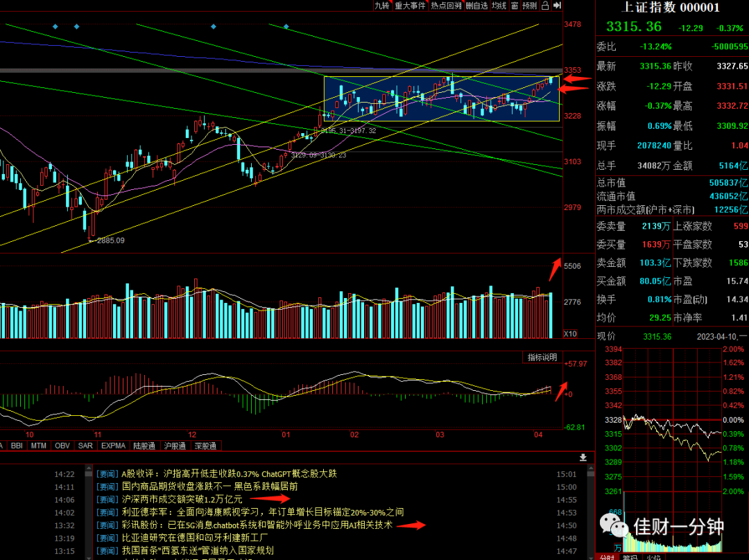Image resolution: width=749 pixels, height=560 pixels.
Task: Toggle 均线 moving average lines
Action: click(499, 6)
